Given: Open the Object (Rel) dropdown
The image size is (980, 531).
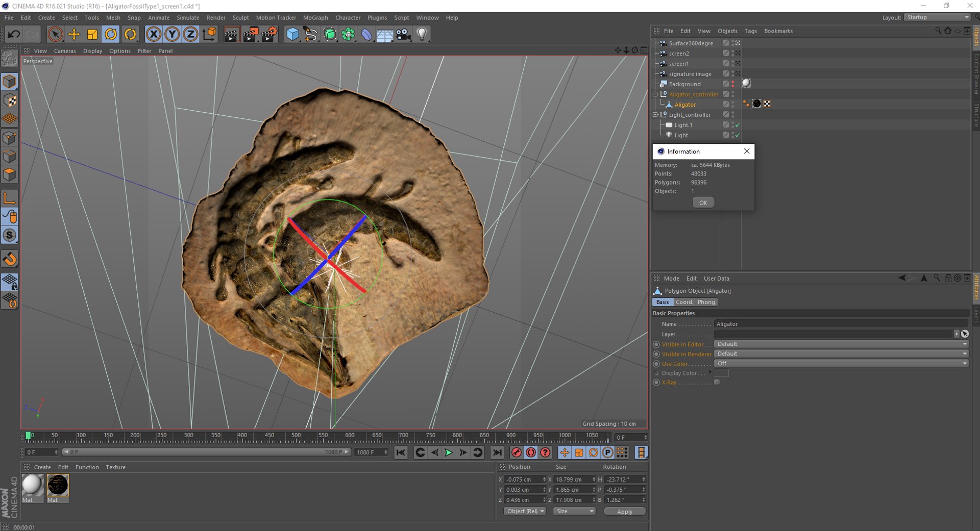Looking at the screenshot, I should click(x=525, y=512).
